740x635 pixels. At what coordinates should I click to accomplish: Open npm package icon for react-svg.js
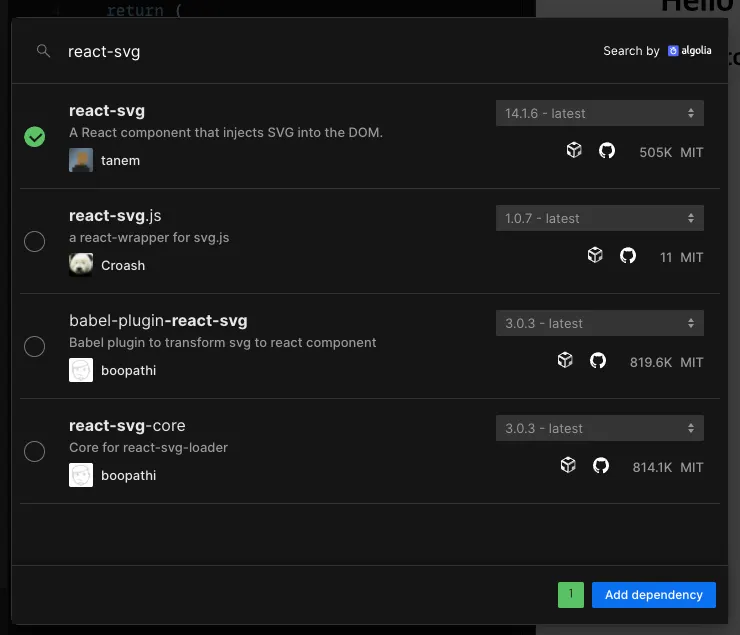click(x=595, y=256)
